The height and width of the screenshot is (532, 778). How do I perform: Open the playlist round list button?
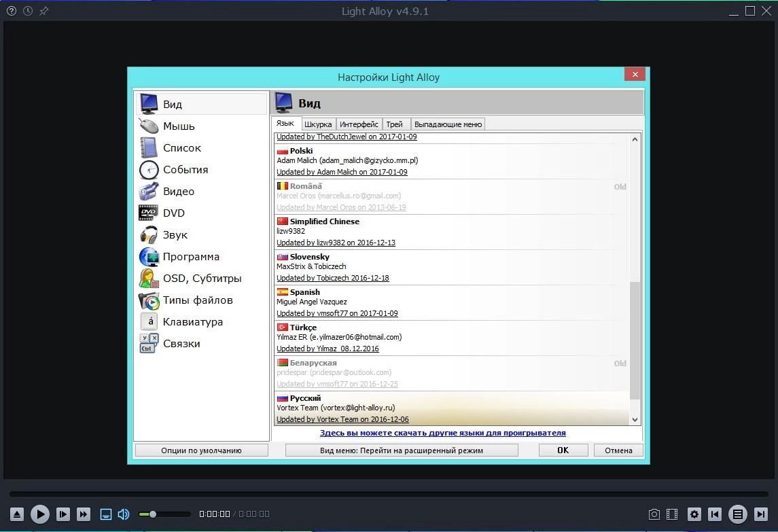point(738,514)
